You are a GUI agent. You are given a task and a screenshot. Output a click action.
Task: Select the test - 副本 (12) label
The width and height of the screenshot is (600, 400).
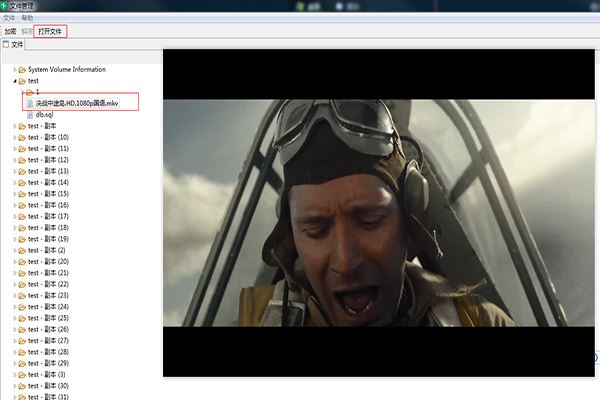tap(48, 160)
